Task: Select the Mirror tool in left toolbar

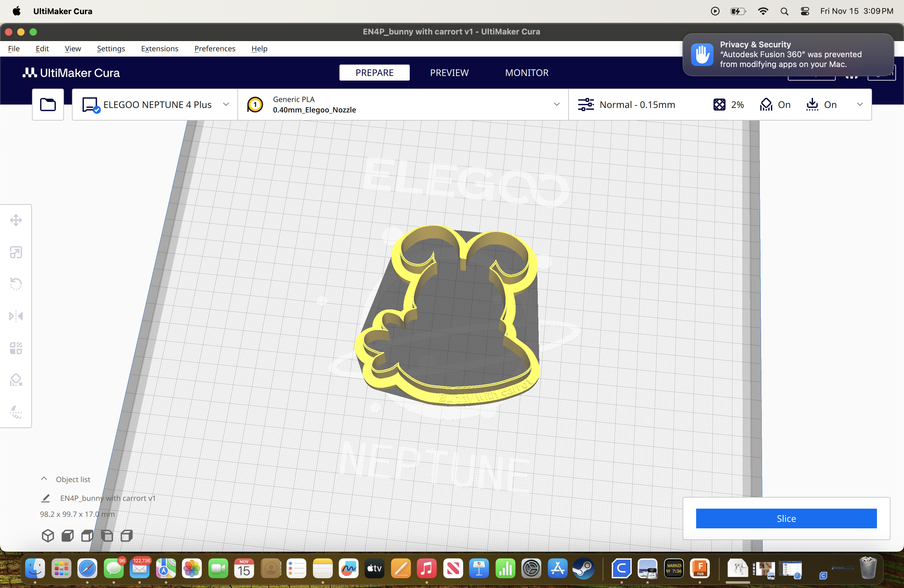Action: point(16,316)
